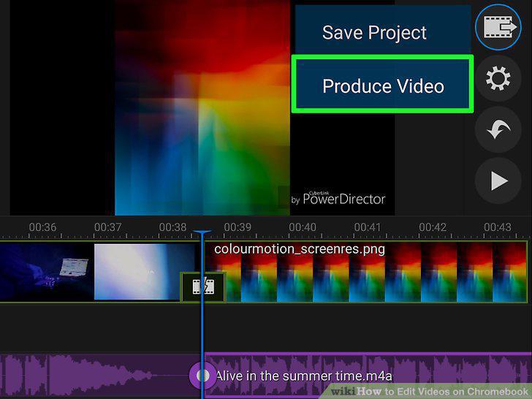Select the fading audio waveform segment

coord(101,376)
